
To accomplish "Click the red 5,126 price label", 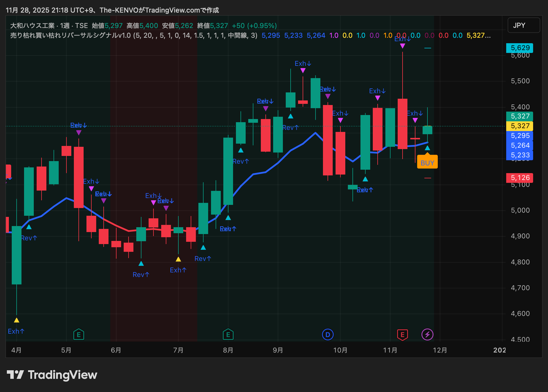I will point(520,178).
